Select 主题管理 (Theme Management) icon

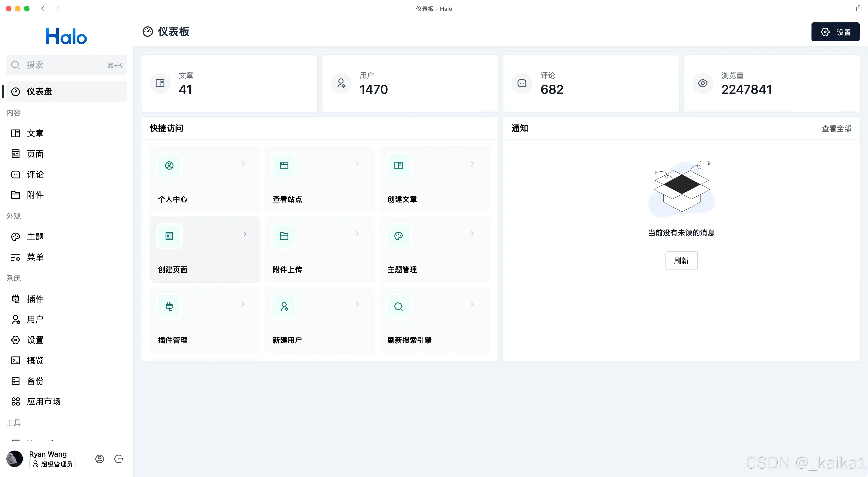(x=398, y=236)
